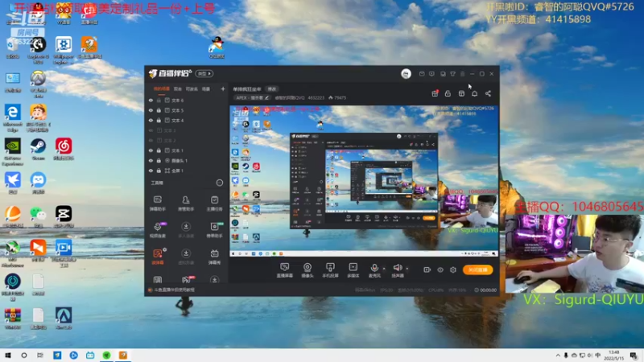This screenshot has width=644, height=362.
Task: Toggle visibility eye for 文本 6 layer
Action: (151, 100)
